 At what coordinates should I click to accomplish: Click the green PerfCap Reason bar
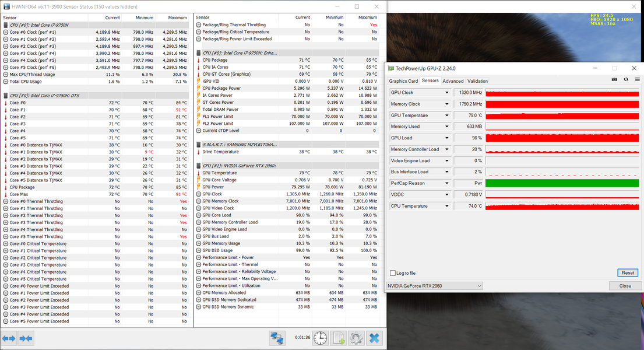pos(562,183)
